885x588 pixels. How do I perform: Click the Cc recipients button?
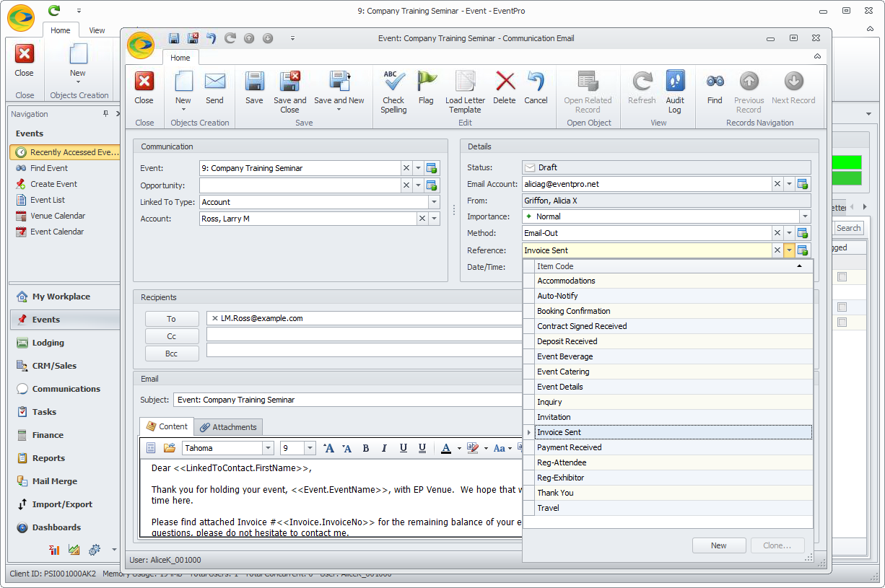(171, 336)
